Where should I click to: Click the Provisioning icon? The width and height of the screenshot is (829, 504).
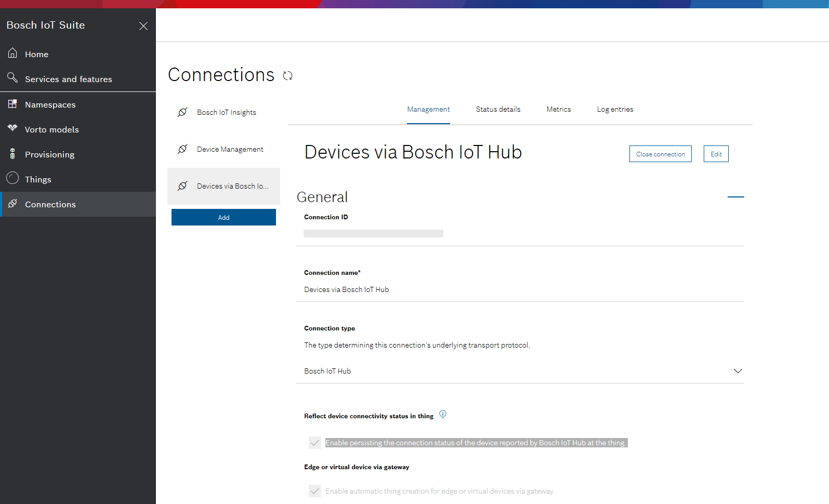coord(12,154)
